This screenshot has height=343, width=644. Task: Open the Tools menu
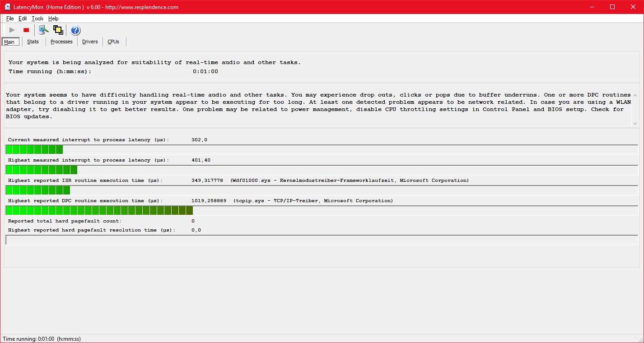pyautogui.click(x=37, y=19)
